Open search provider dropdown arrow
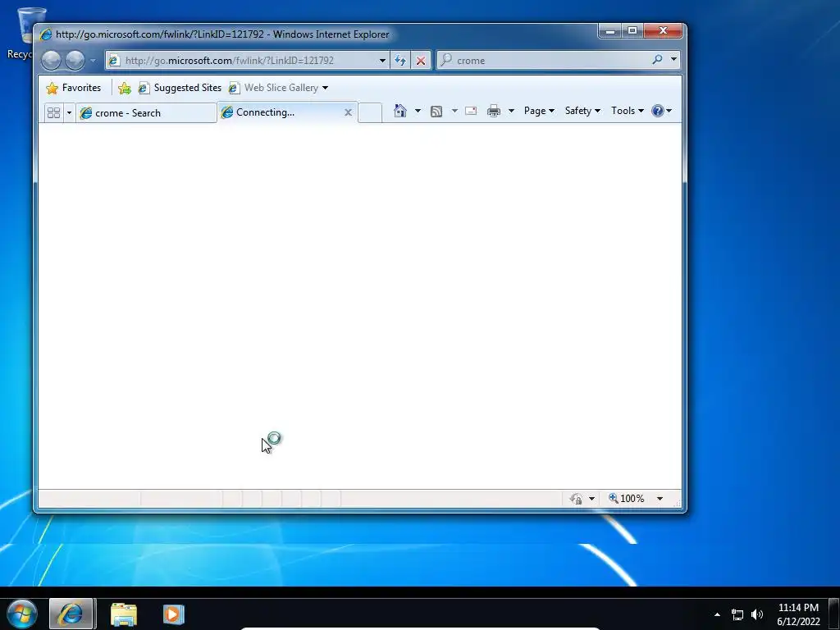The image size is (840, 630). click(x=674, y=60)
